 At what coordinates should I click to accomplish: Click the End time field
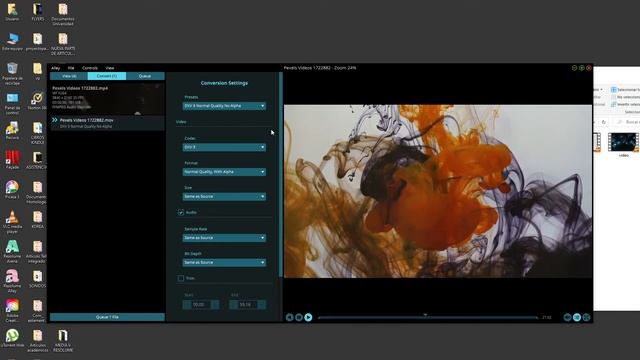tap(247, 305)
